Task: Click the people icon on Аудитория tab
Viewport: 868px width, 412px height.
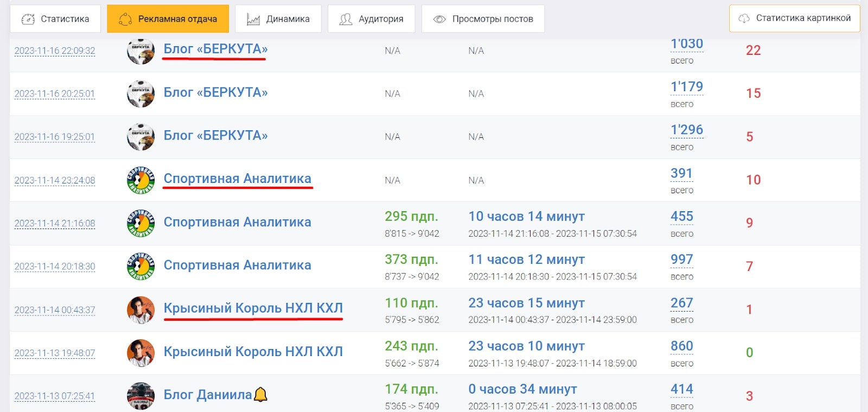Action: click(346, 19)
